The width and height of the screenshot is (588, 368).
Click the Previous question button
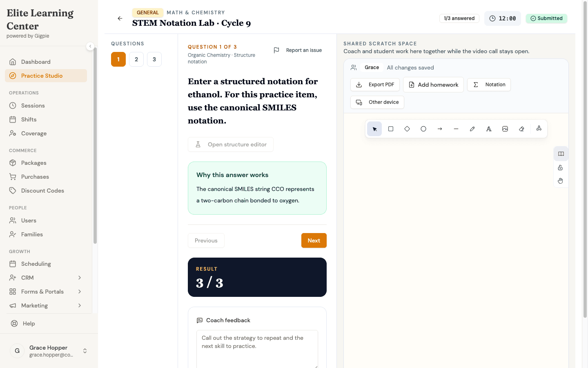point(206,240)
